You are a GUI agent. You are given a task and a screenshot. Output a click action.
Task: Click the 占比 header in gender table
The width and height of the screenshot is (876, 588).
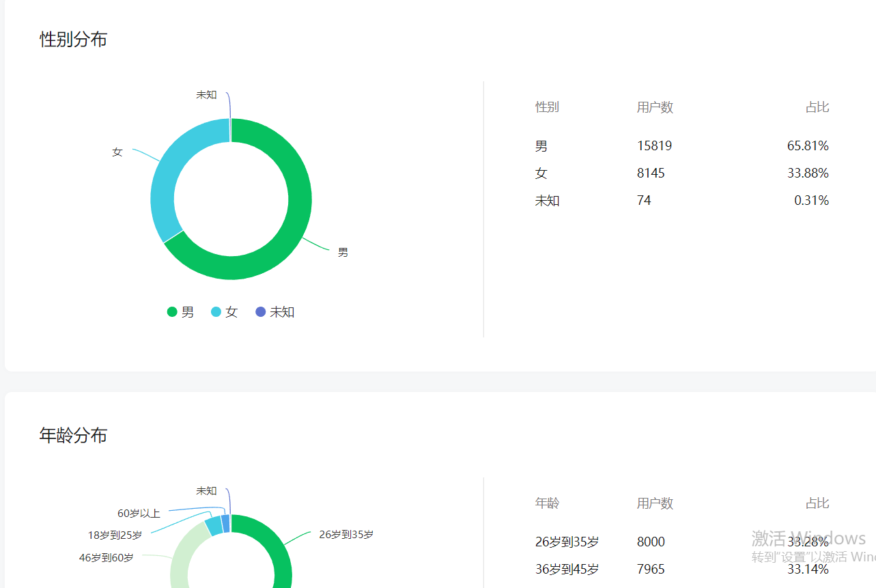pyautogui.click(x=817, y=107)
